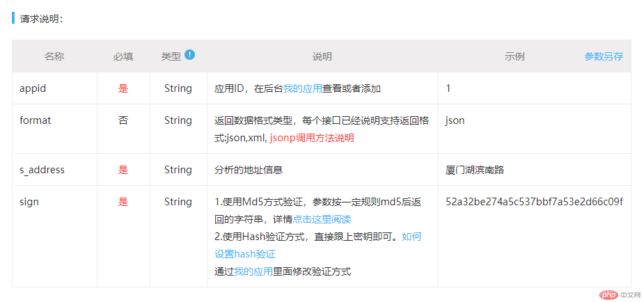Click the 说明 column header
Screen dimensions: 644x302
(322, 56)
